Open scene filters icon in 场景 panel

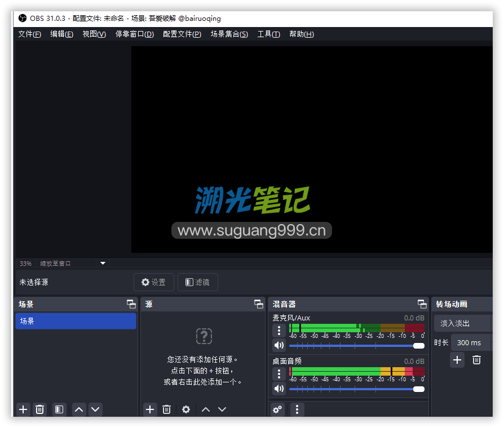pyautogui.click(x=59, y=409)
